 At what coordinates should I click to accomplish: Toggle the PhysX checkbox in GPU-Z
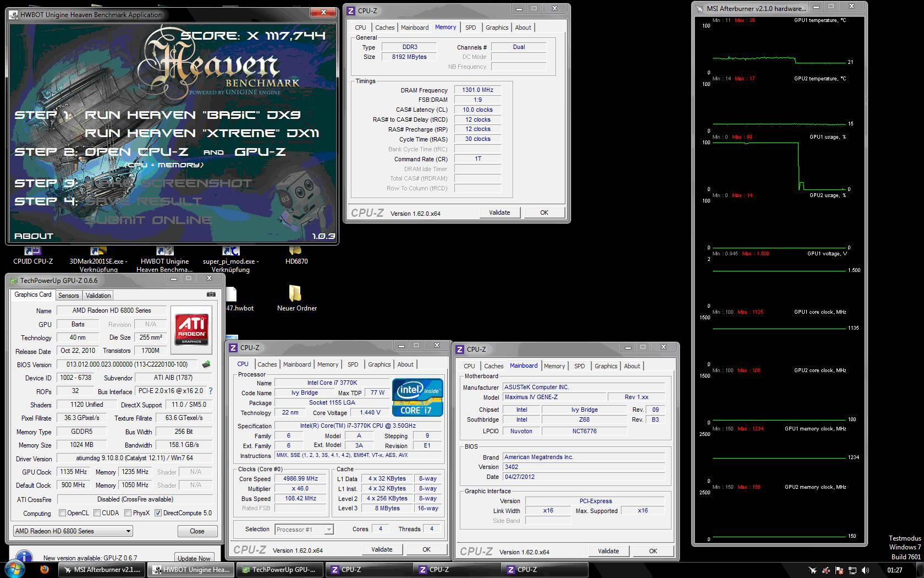(128, 513)
